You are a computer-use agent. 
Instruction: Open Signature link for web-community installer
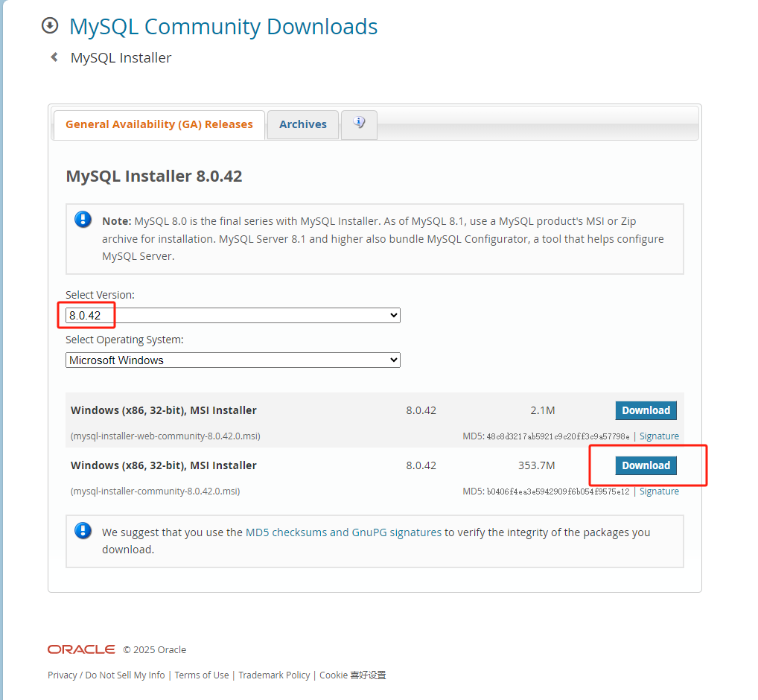[x=659, y=436]
